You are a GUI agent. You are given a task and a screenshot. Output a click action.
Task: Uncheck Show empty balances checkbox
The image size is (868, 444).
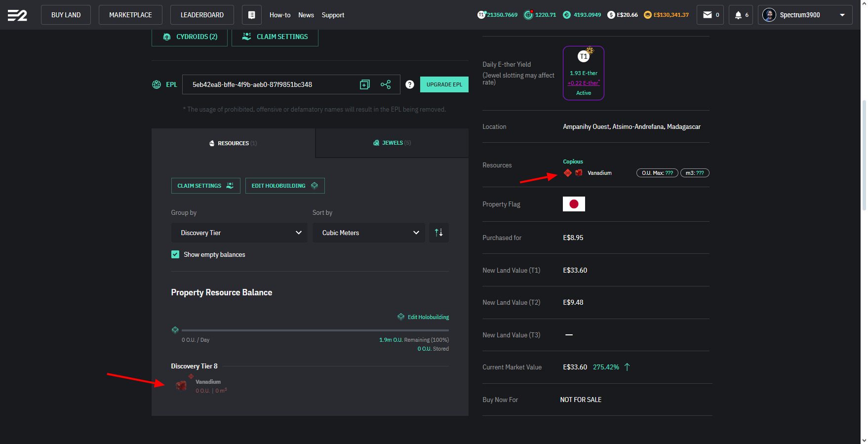click(x=175, y=254)
